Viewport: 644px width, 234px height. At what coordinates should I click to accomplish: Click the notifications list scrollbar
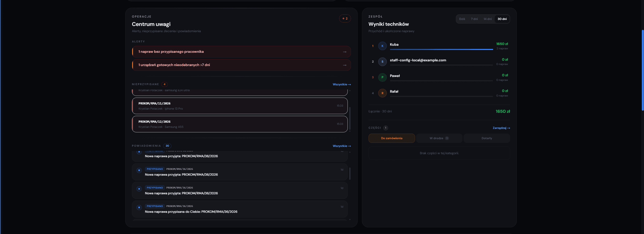tap(350, 174)
